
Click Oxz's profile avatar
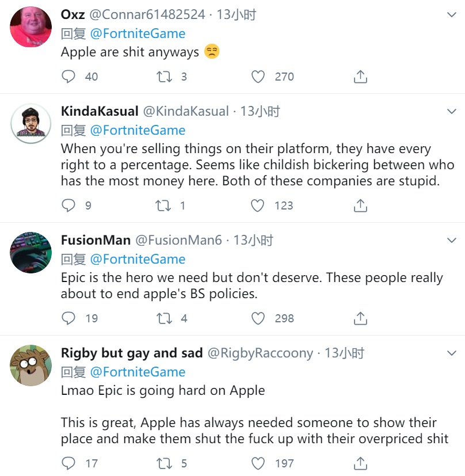[x=31, y=27]
